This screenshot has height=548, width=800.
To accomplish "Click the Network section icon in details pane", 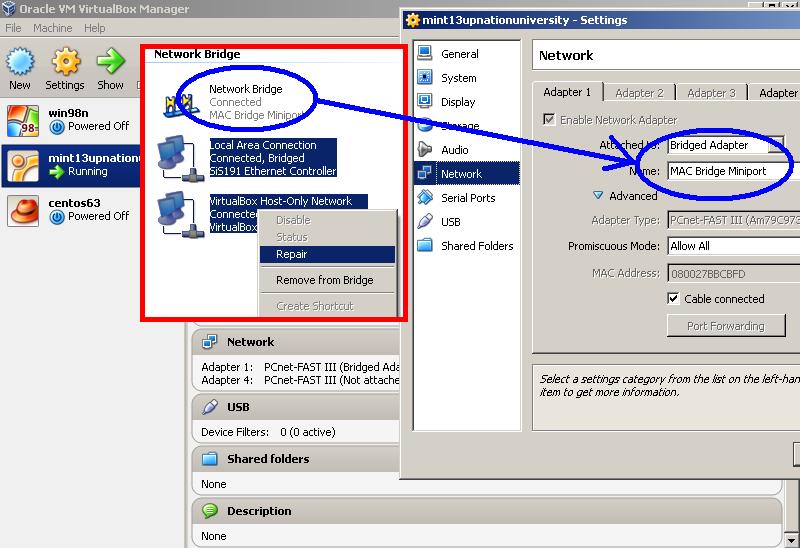I will tap(210, 341).
